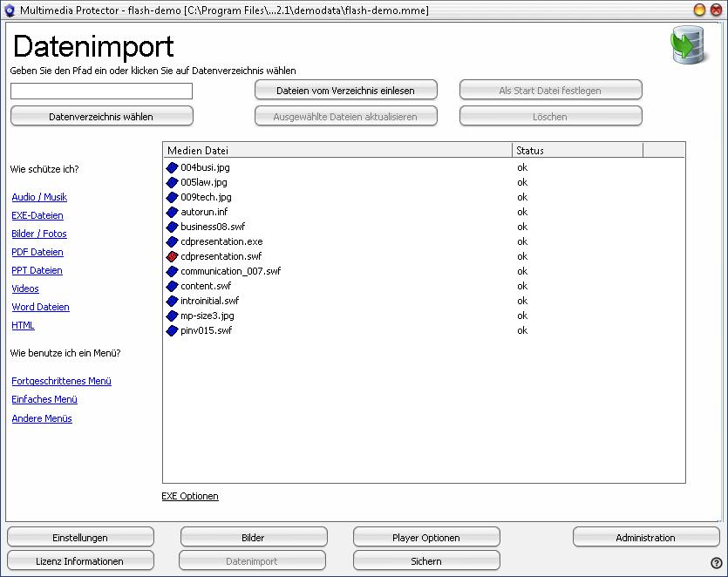The height and width of the screenshot is (577, 728).
Task: Click the database import icon at top right
Action: (x=687, y=46)
